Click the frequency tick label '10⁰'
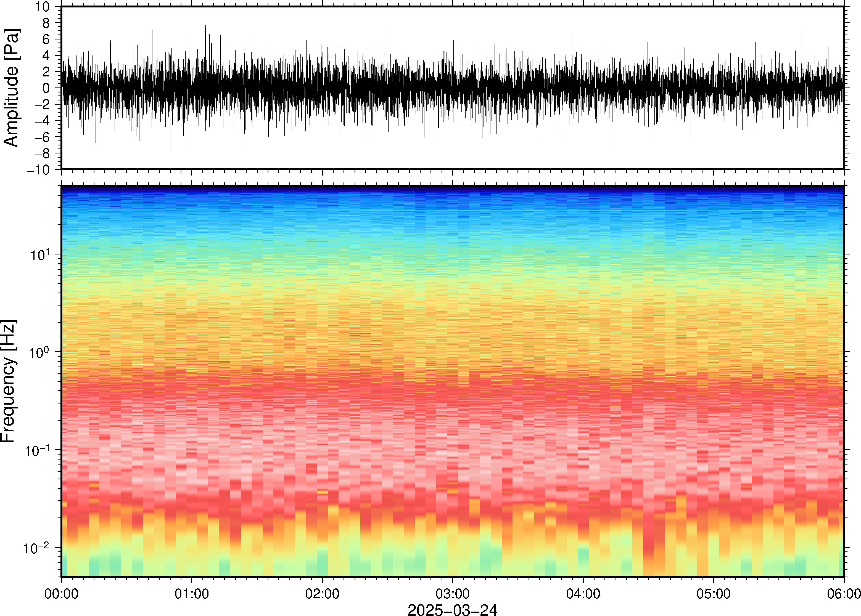 tap(40, 352)
